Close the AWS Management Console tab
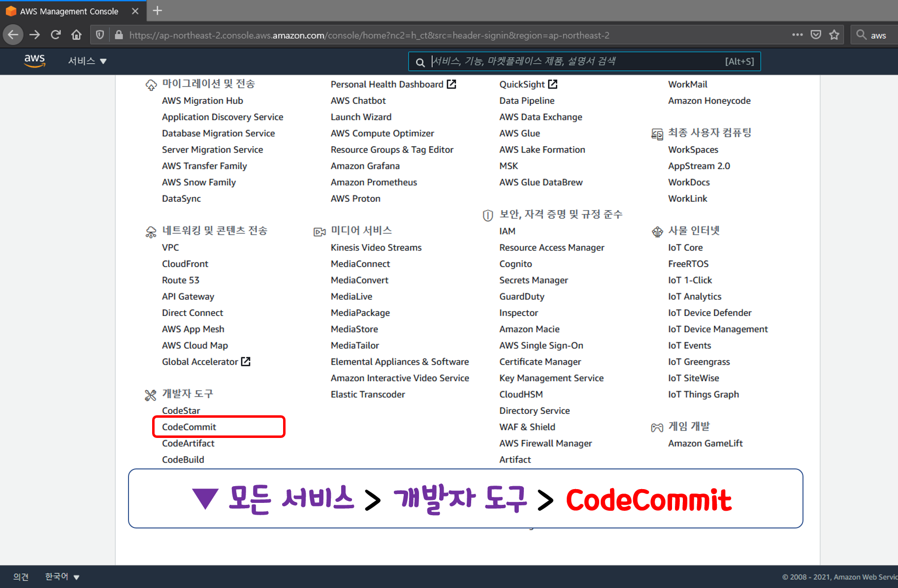 click(x=135, y=11)
